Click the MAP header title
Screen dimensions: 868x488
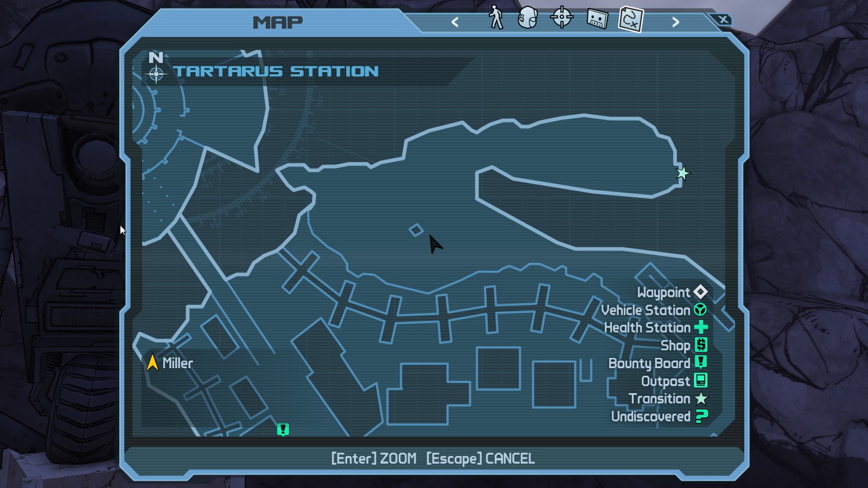click(x=278, y=22)
